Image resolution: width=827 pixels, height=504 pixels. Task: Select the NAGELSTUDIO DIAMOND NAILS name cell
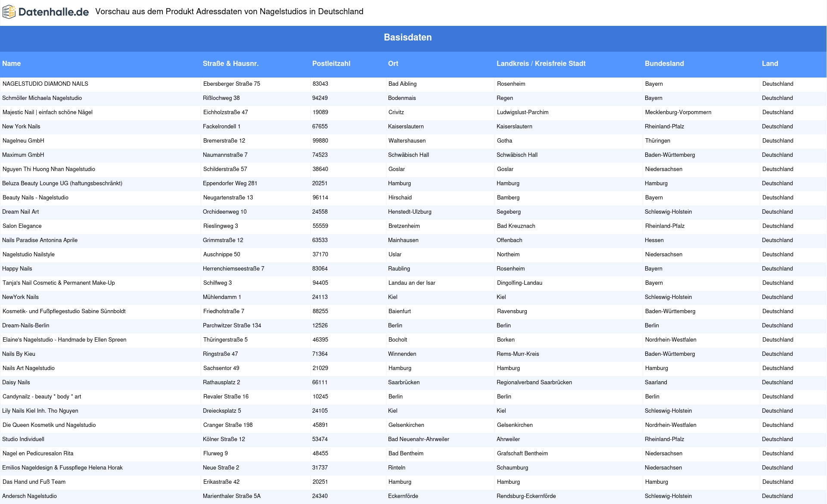coord(45,84)
